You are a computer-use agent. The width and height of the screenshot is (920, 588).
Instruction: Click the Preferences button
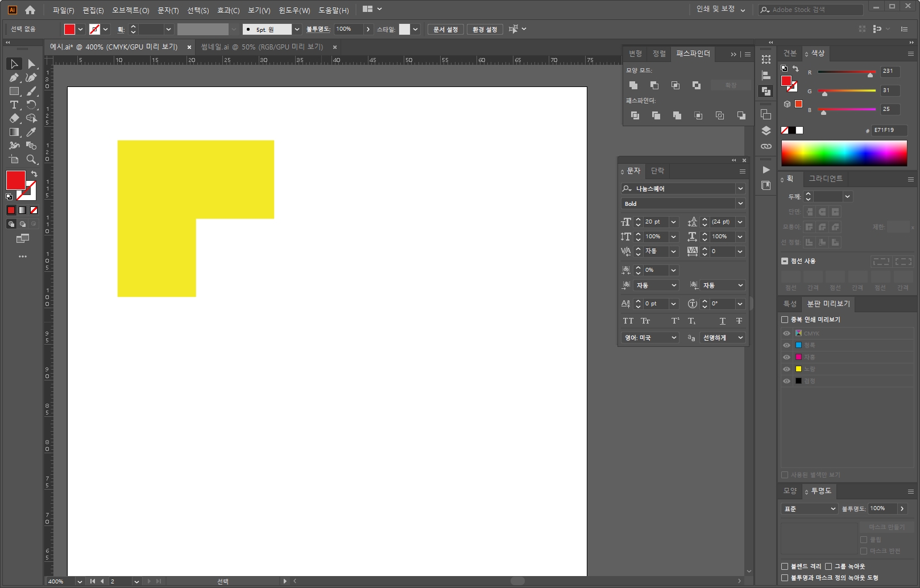click(484, 29)
